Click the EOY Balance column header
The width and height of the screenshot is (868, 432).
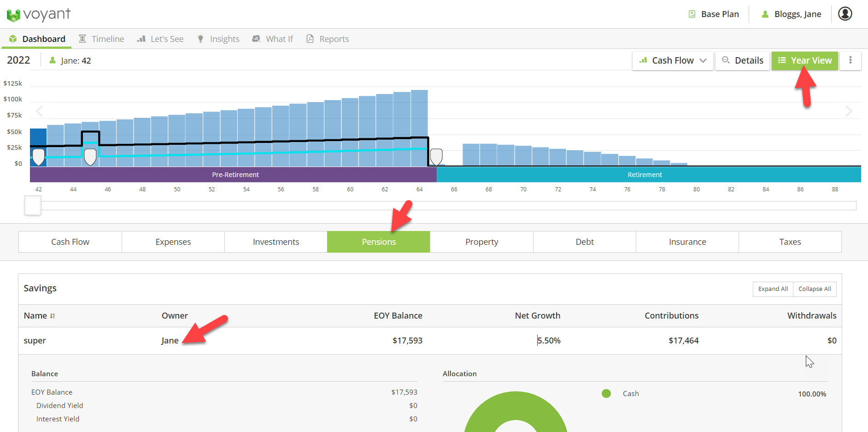click(398, 316)
